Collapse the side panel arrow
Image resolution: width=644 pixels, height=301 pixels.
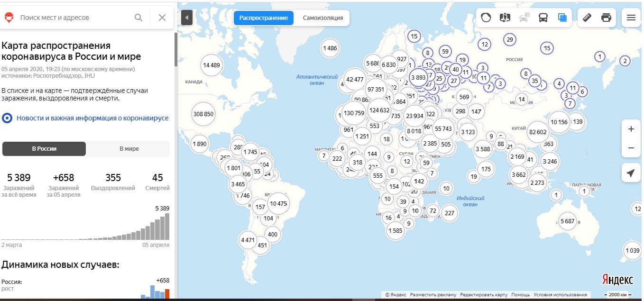[x=187, y=18]
